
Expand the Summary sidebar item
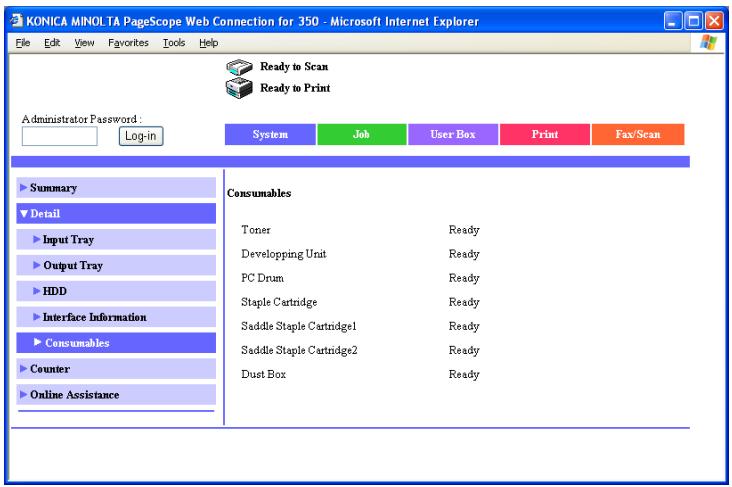[x=116, y=188]
